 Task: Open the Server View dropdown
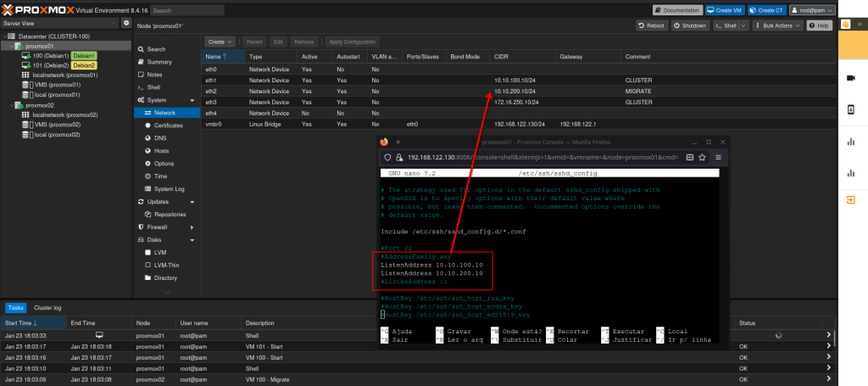(59, 23)
